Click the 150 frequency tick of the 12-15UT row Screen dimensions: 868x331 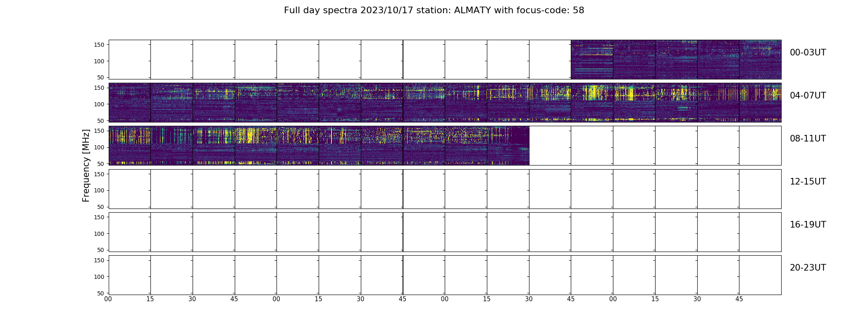point(99,174)
